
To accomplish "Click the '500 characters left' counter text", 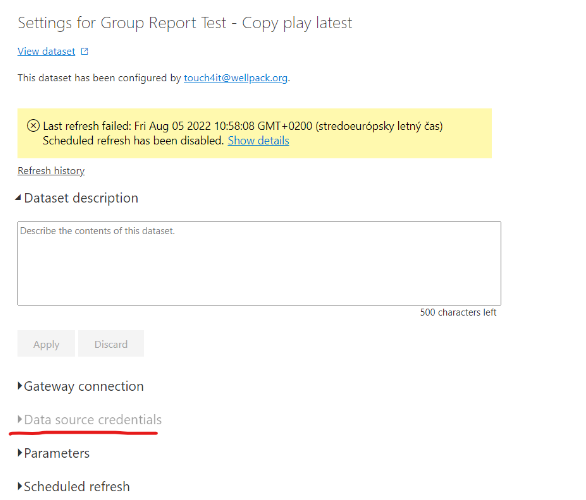I will click(458, 312).
